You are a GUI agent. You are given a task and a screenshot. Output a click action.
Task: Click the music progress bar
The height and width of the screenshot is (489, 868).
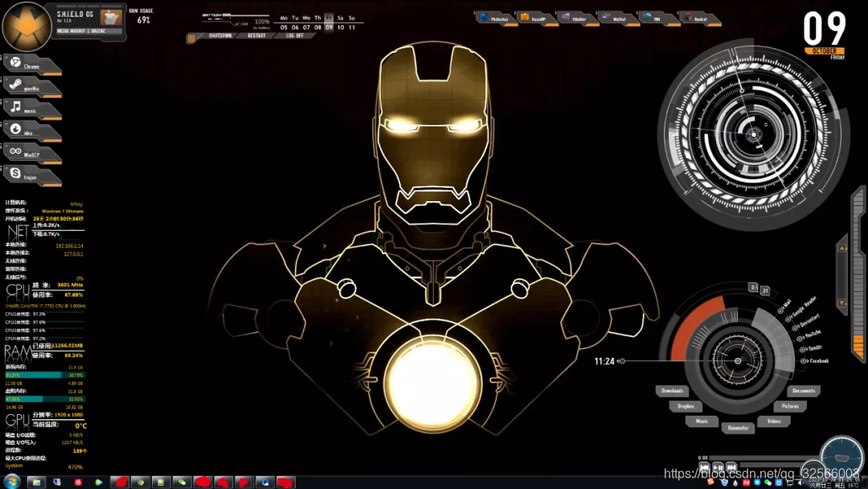click(764, 458)
